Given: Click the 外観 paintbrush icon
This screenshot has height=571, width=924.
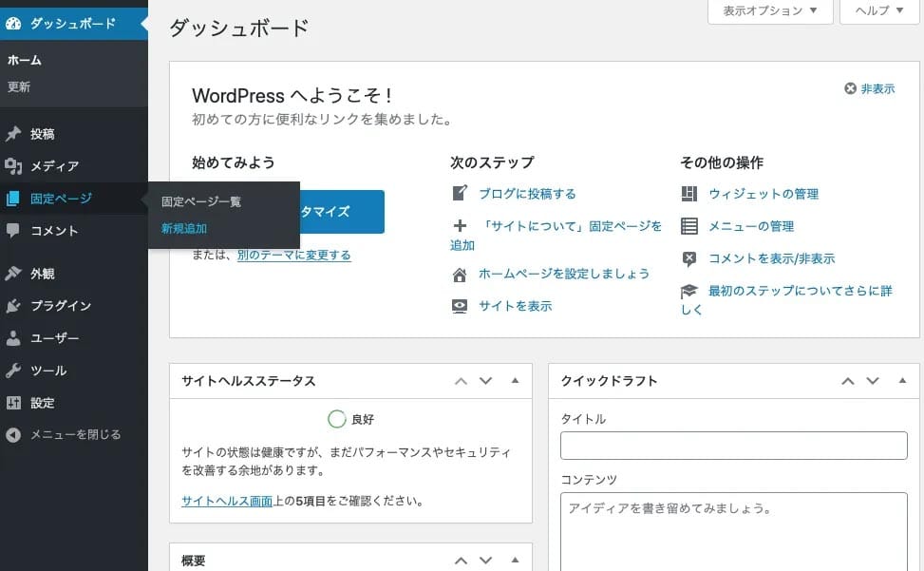Looking at the screenshot, I should (13, 274).
